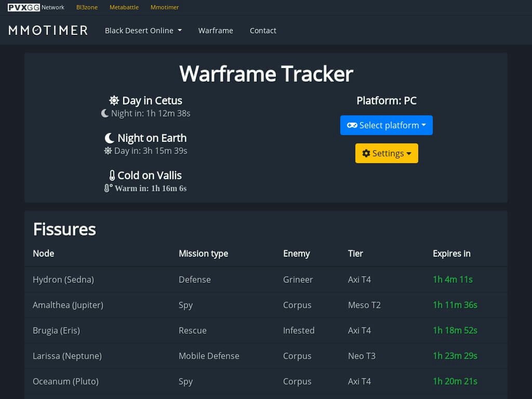The width and height of the screenshot is (532, 399).
Task: Click the moon icon beside Night on Earth
Action: pos(109,138)
